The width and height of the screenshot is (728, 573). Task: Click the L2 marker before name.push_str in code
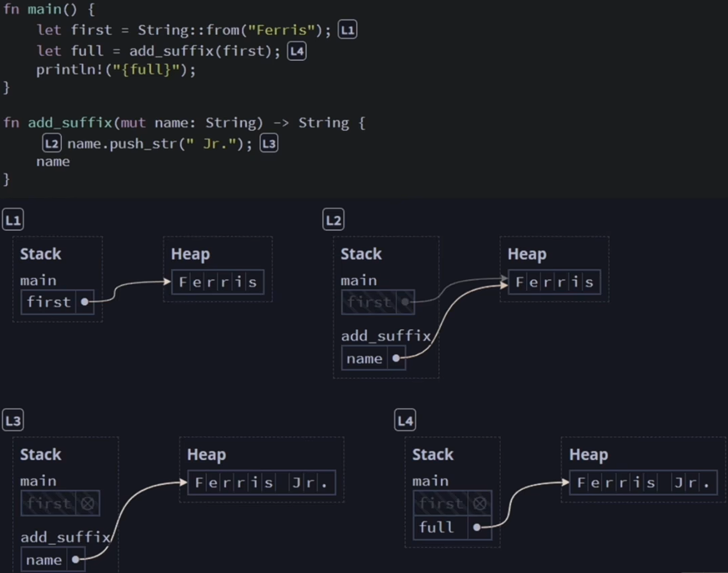52,144
